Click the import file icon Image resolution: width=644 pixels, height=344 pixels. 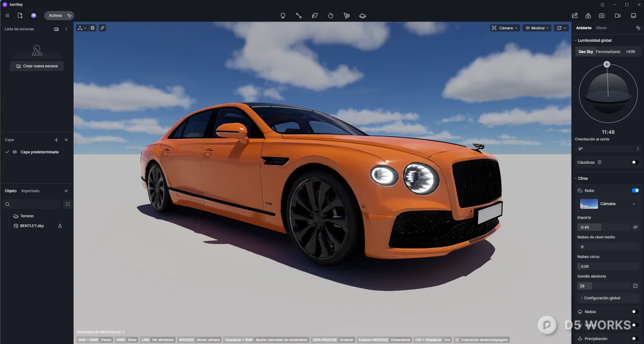20,16
